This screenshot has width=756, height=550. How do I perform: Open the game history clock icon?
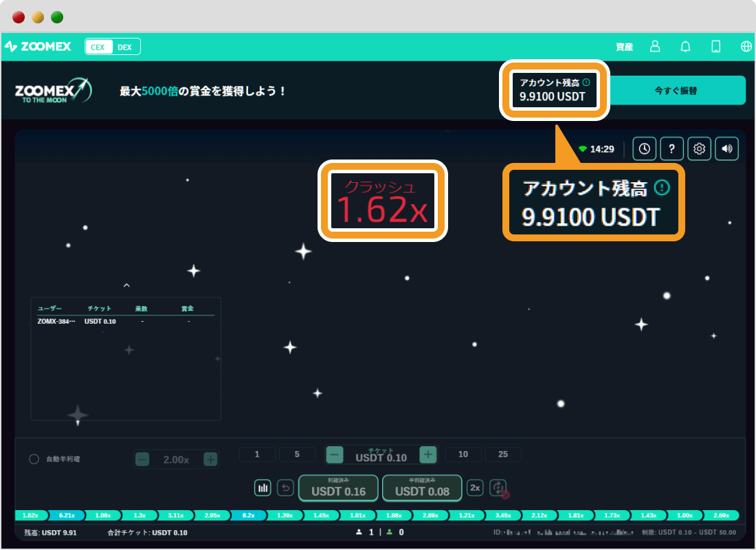(644, 148)
